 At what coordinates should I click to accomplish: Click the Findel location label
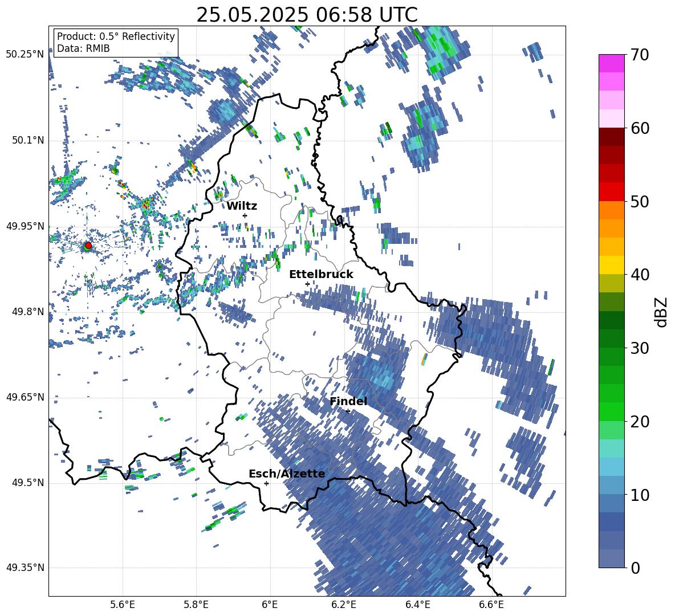point(348,401)
